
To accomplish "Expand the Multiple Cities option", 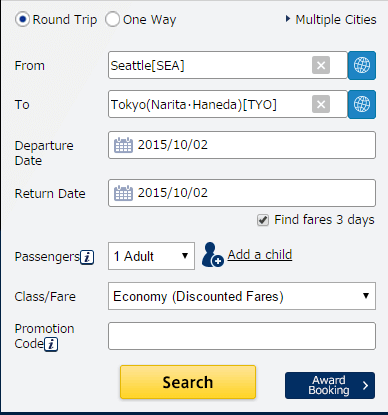I will pos(331,20).
